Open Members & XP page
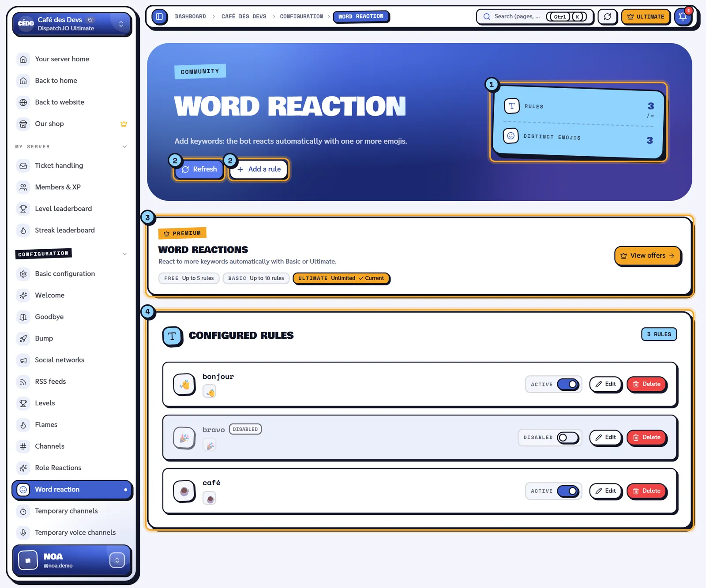The height and width of the screenshot is (588, 706). coord(72,187)
